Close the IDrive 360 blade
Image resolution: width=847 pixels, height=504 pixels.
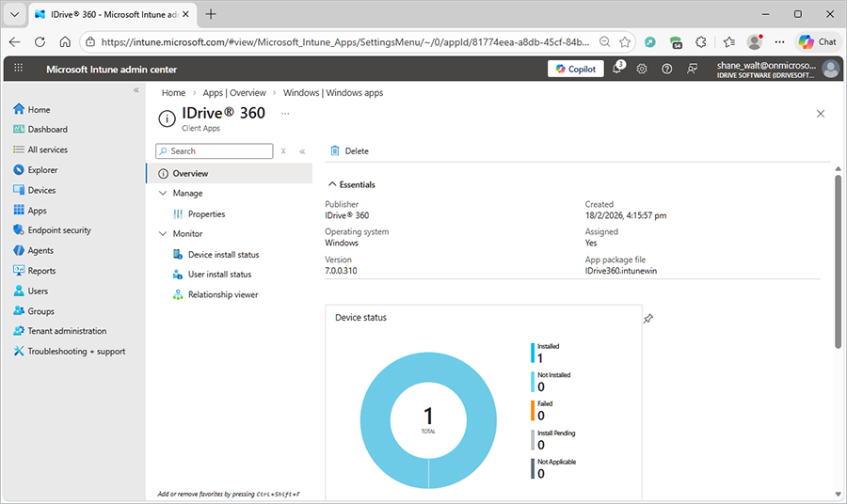click(821, 114)
